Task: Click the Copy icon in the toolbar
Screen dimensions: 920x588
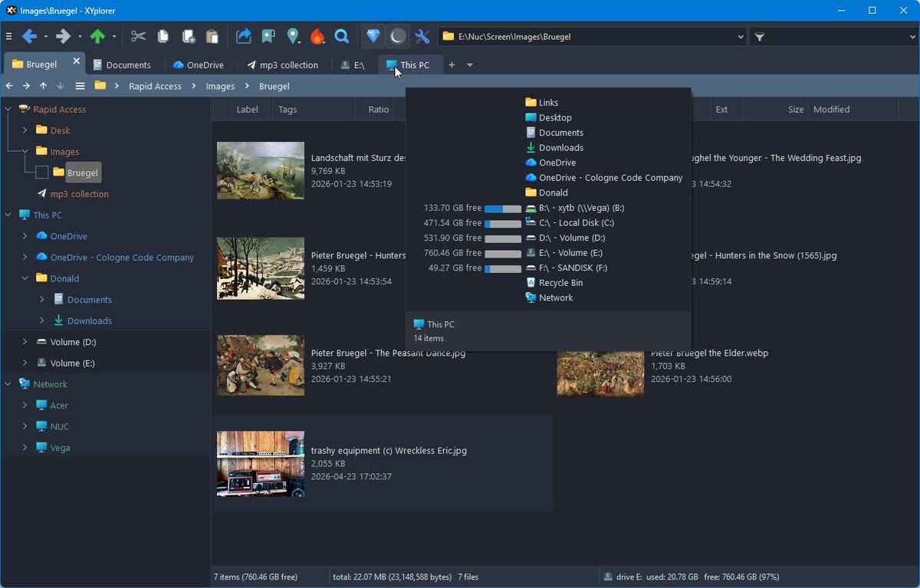Action: point(163,36)
